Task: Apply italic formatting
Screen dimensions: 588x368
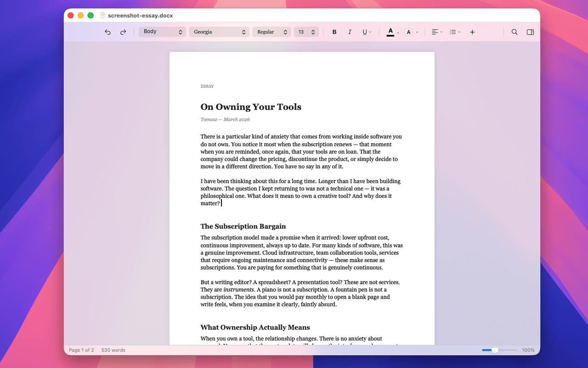Action: pyautogui.click(x=350, y=32)
